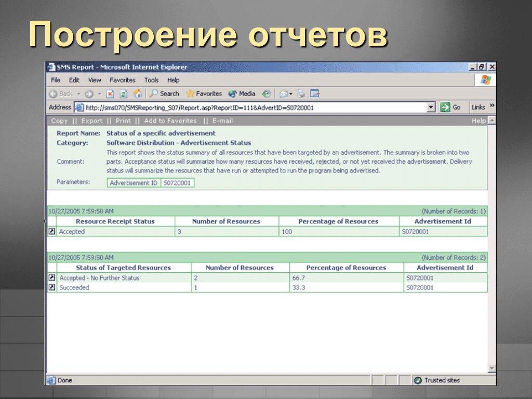This screenshot has width=532, height=399.
Task: Click the Export report link
Action: [91, 121]
